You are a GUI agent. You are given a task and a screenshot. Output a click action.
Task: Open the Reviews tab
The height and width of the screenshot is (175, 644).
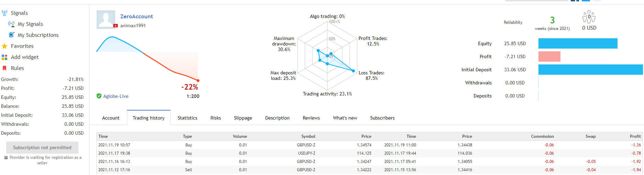coord(311,118)
